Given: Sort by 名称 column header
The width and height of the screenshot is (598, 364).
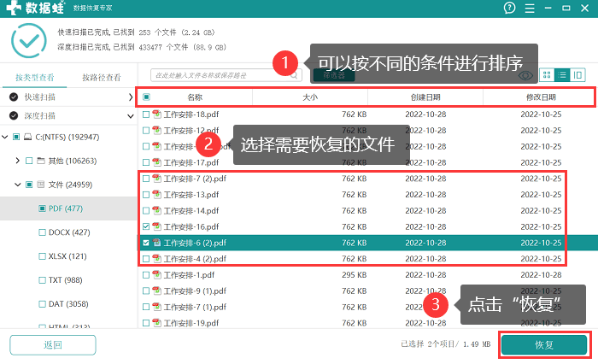Looking at the screenshot, I should (x=195, y=97).
